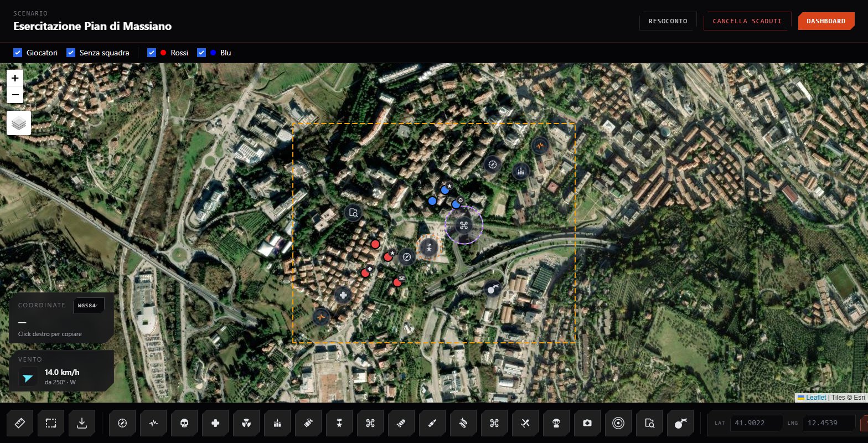Go to the Dashboard
The width and height of the screenshot is (868, 443).
point(826,21)
